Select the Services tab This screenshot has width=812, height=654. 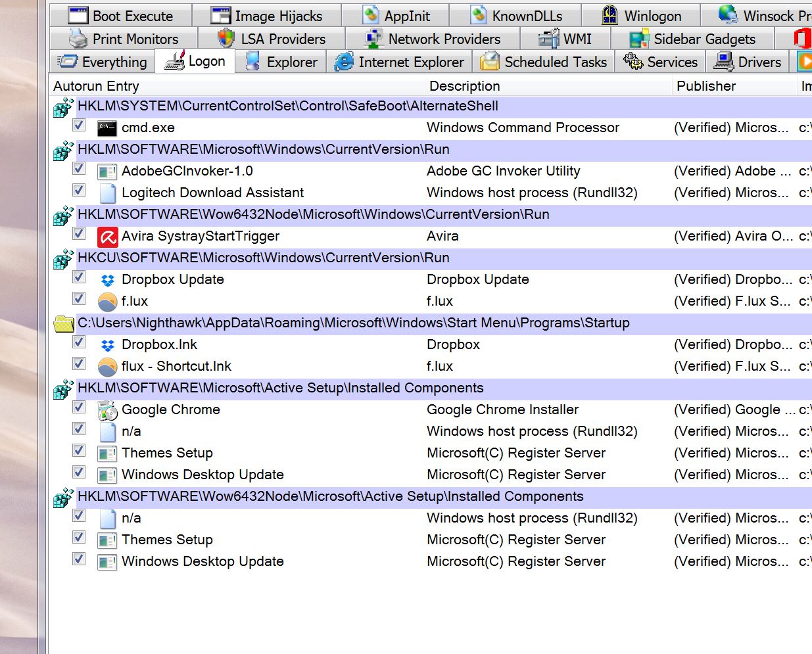point(660,62)
